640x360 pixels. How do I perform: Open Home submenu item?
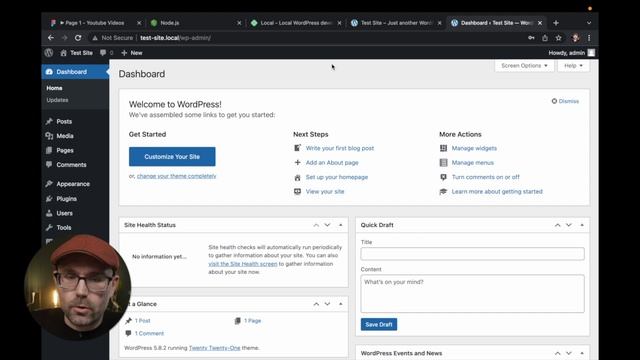[x=54, y=88]
